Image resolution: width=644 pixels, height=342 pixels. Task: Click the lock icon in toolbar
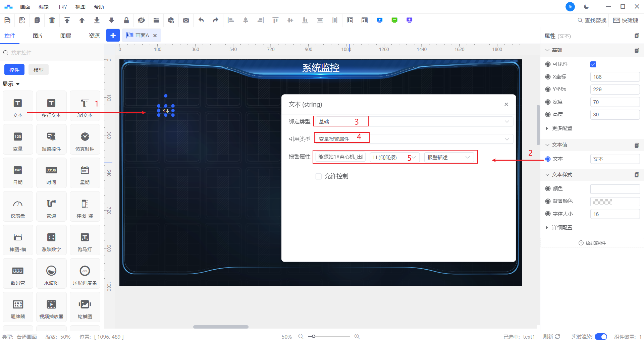coord(126,20)
